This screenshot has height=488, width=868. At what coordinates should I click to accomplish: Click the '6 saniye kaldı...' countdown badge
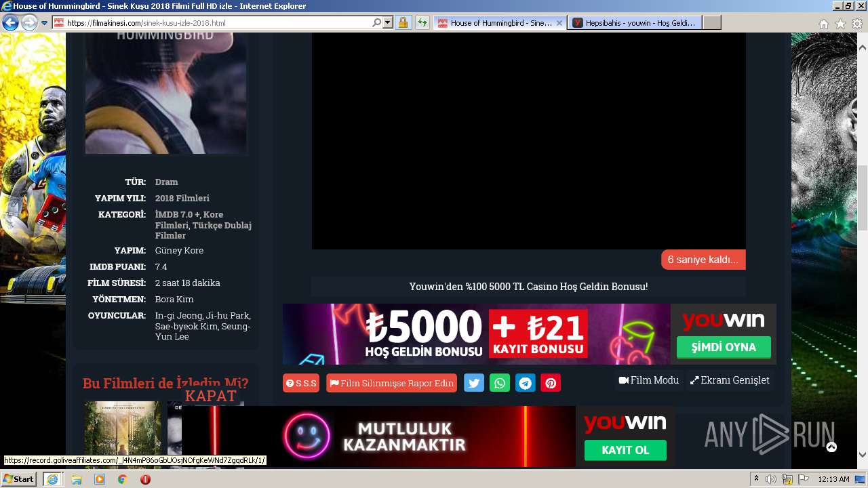703,260
